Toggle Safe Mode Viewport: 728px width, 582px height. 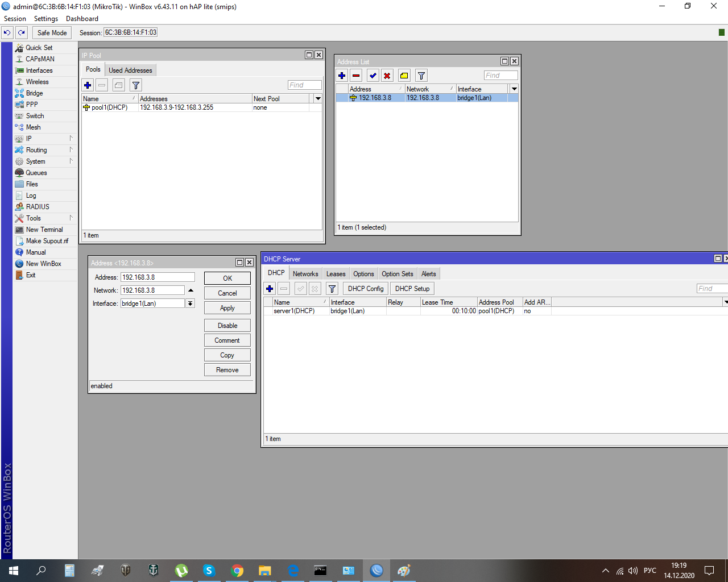point(52,33)
